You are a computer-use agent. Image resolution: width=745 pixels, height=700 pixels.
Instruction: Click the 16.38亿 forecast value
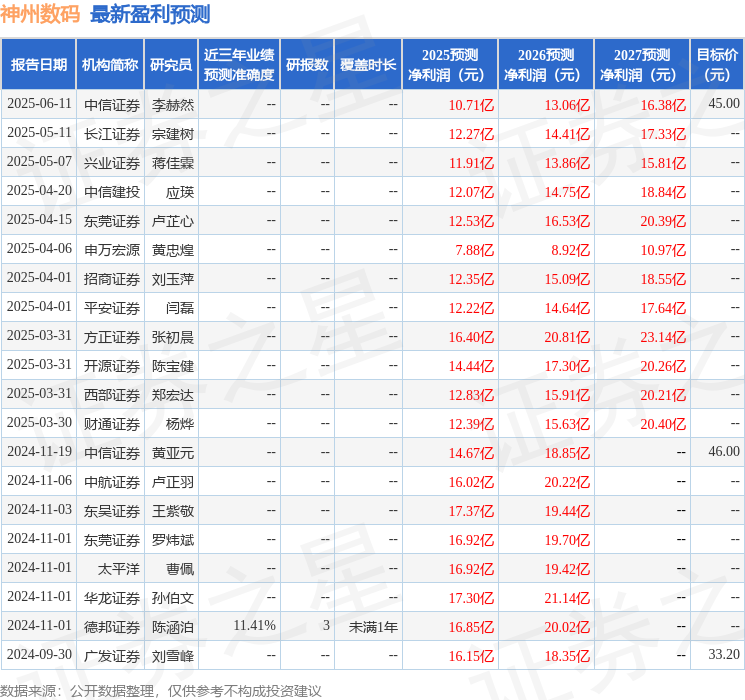click(663, 105)
